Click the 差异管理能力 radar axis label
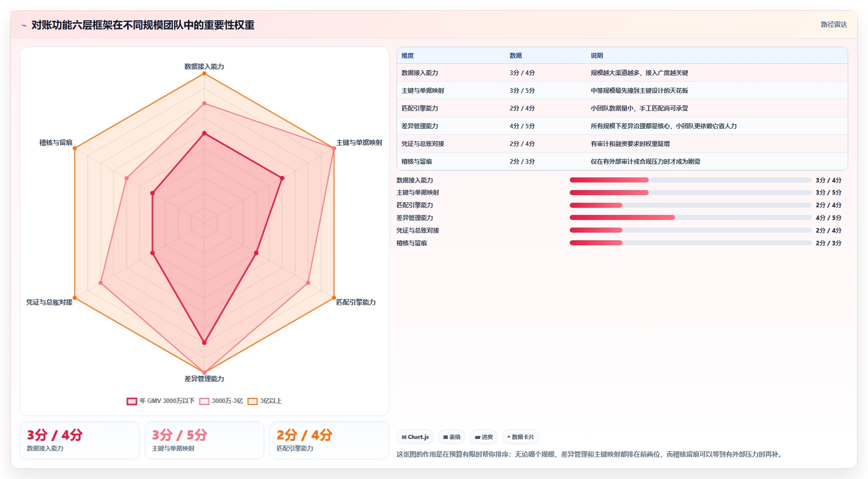This screenshot has height=479, width=868. tap(204, 379)
